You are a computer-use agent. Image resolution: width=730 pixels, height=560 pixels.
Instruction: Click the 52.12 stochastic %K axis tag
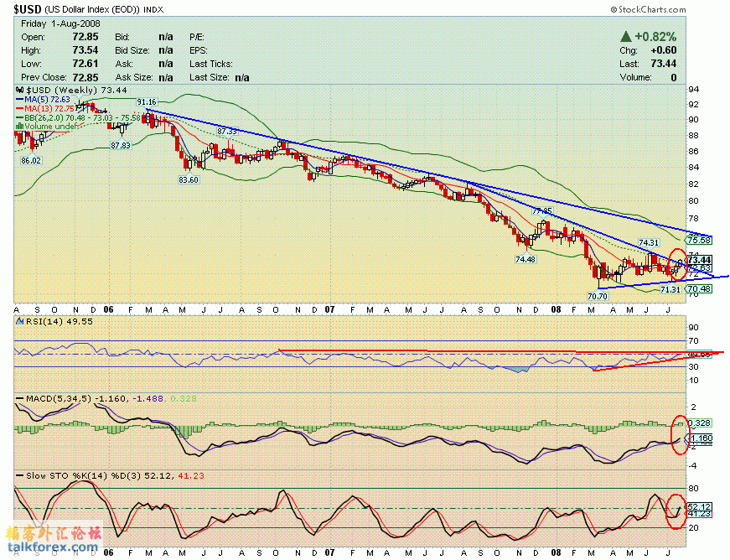(x=699, y=507)
